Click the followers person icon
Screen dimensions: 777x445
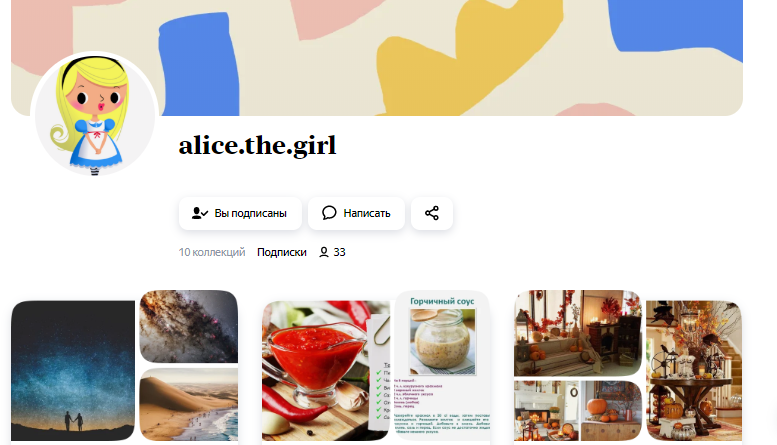324,252
